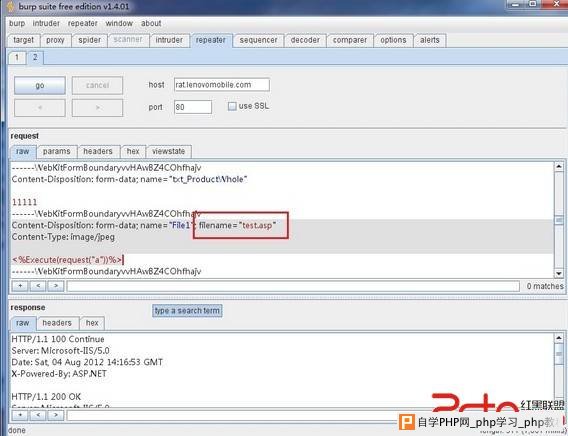The height and width of the screenshot is (436, 568).
Task: Click the Date: Sat, 04 Aug 2012 line
Action: (x=87, y=362)
